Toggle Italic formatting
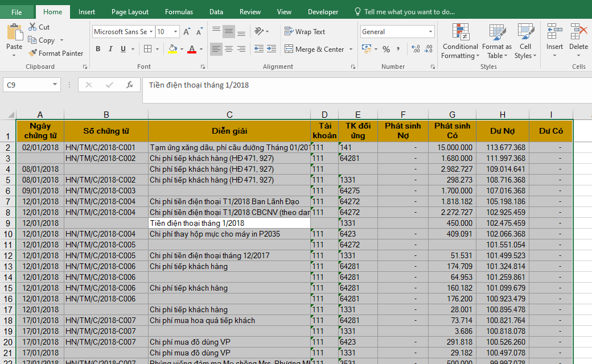Screen dimensions: 592x364 click(x=110, y=49)
